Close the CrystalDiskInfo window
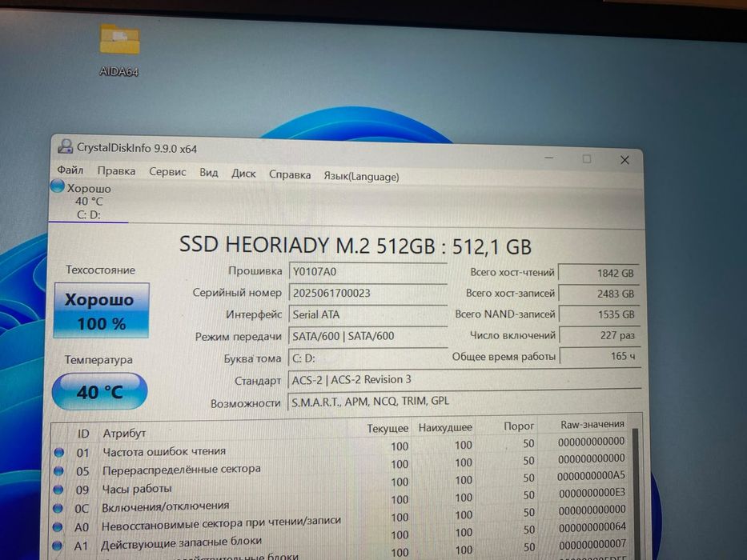This screenshot has width=747, height=560. click(x=625, y=161)
